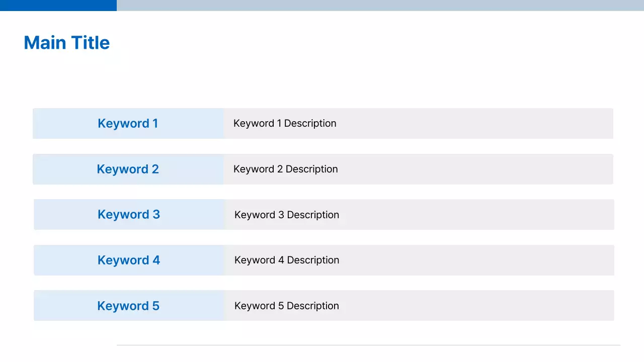Click the Keyword 3 Description text
The width and height of the screenshot is (644, 362).
[287, 215]
